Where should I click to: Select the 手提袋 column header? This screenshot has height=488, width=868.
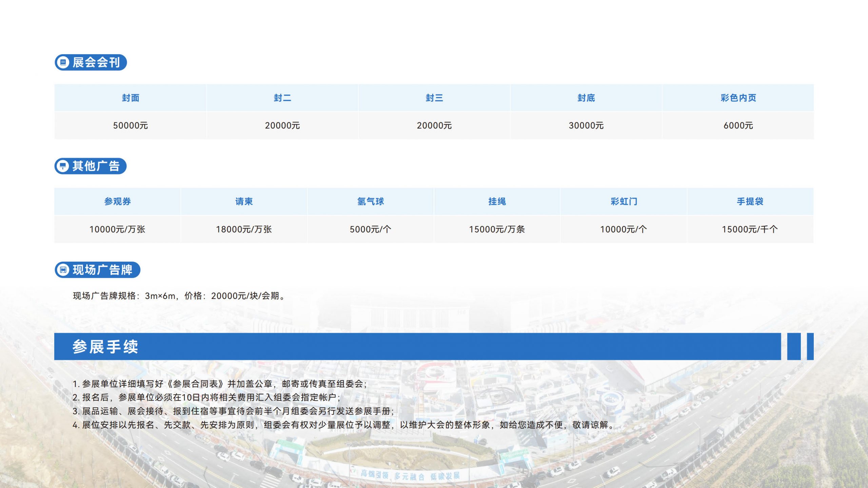[x=750, y=202]
